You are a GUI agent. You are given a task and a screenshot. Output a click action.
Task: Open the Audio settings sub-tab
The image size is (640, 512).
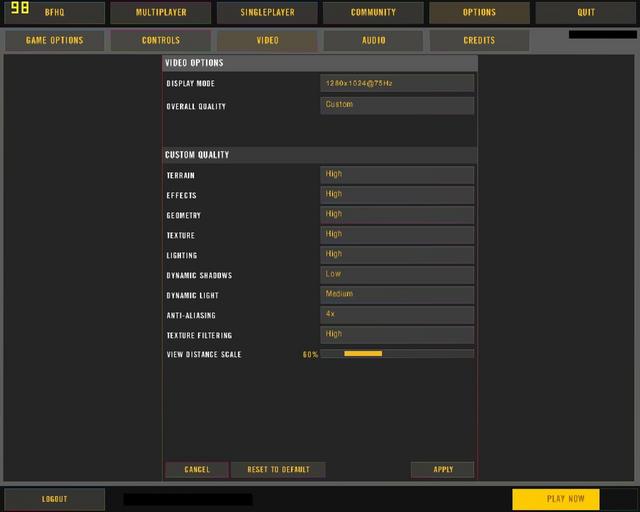(373, 40)
